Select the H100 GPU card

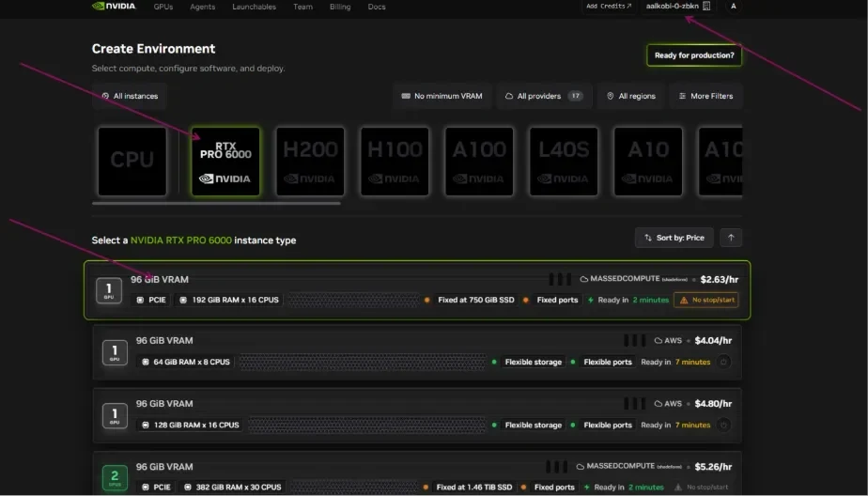tap(395, 161)
